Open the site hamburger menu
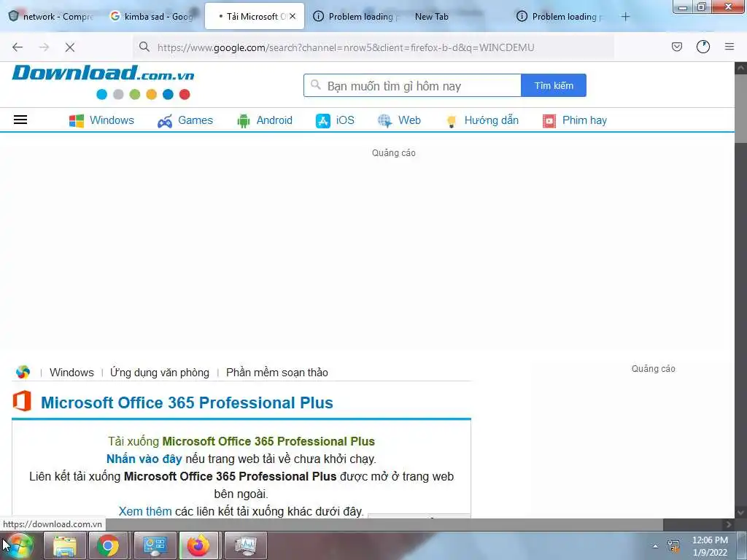Viewport: 747px width, 560px height. click(20, 120)
